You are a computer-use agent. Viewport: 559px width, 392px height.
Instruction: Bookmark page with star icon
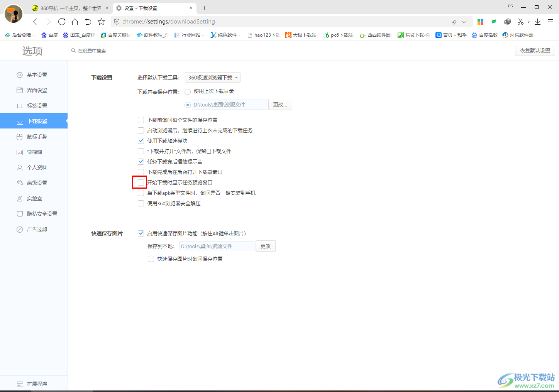click(x=101, y=22)
